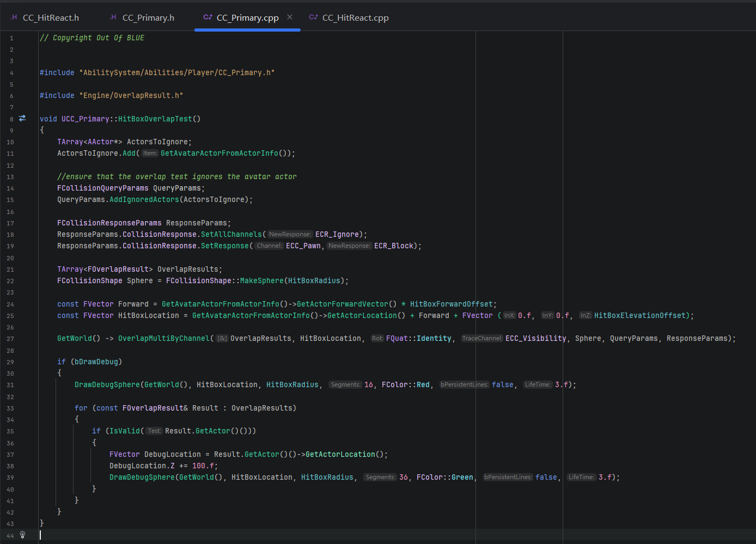Close the CC_Primary.cpp tab

[x=290, y=17]
